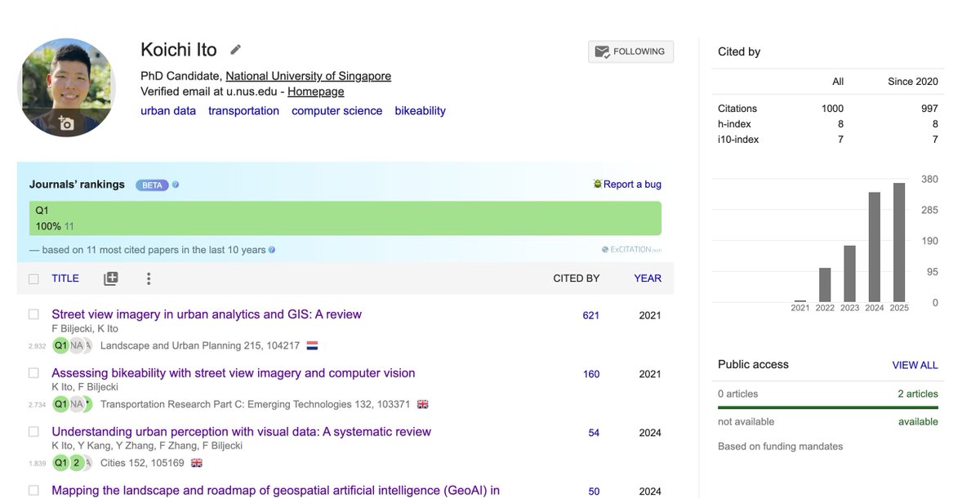This screenshot has height=498, width=980.
Task: Sort articles by YEAR column header
Action: coord(648,278)
